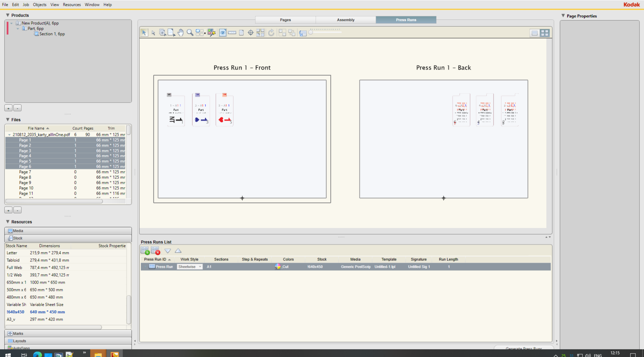Switch to single press run view

(535, 33)
